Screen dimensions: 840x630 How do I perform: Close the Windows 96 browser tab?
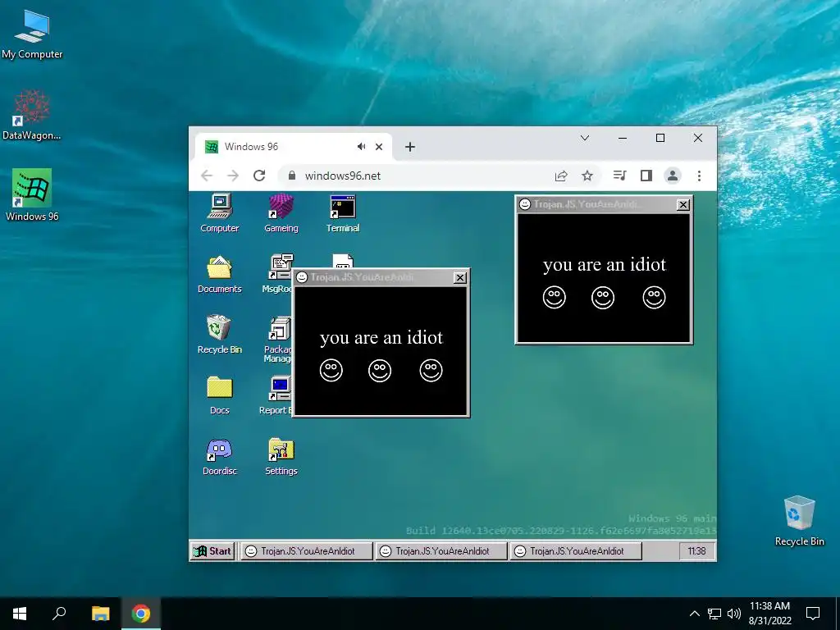pos(379,147)
